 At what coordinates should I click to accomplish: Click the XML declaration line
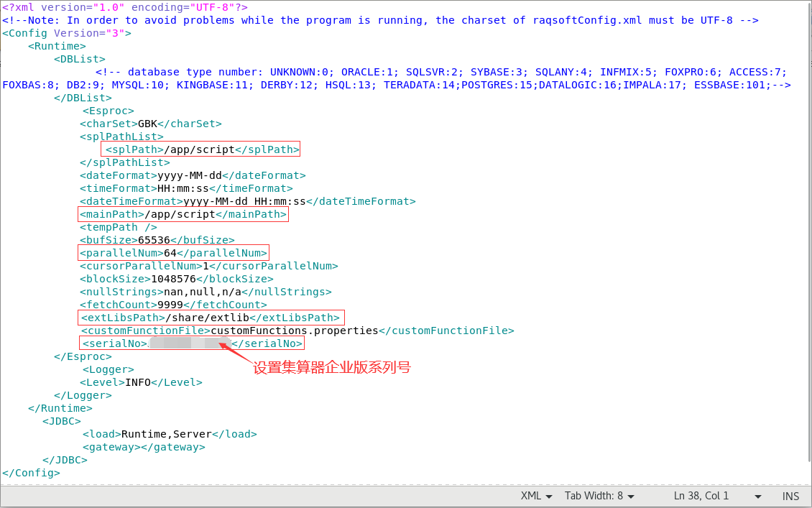(125, 7)
